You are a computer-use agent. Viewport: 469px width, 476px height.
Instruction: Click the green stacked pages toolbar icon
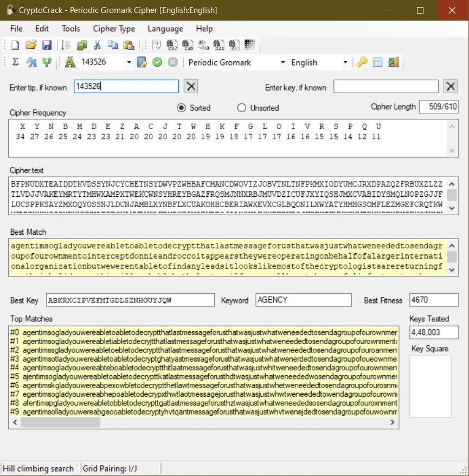click(x=82, y=45)
